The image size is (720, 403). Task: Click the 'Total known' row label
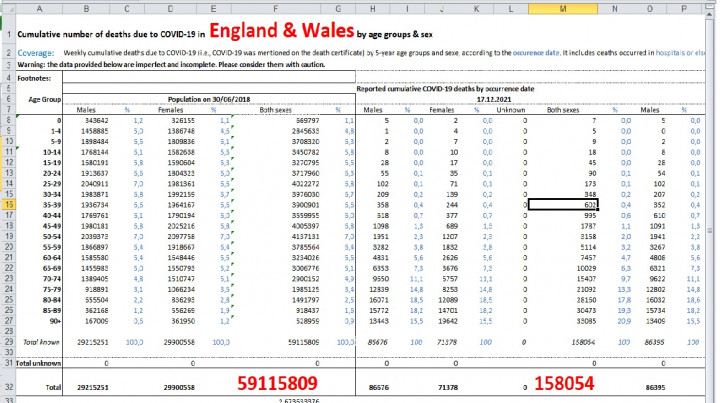(x=41, y=342)
